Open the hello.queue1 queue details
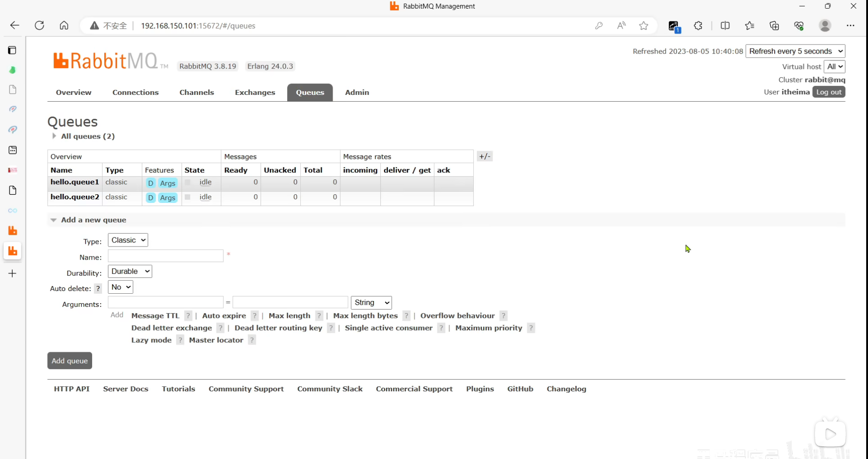This screenshot has width=868, height=459. coord(75,182)
